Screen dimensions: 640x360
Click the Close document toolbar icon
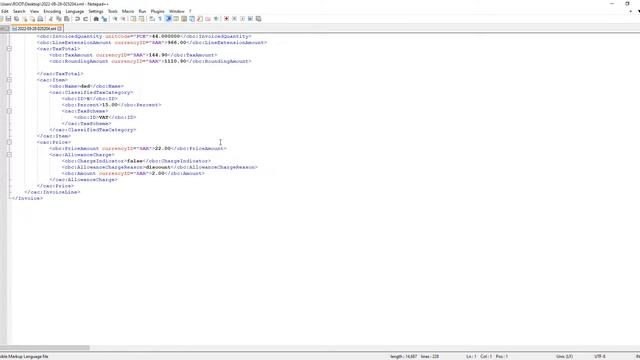click(x=25, y=19)
